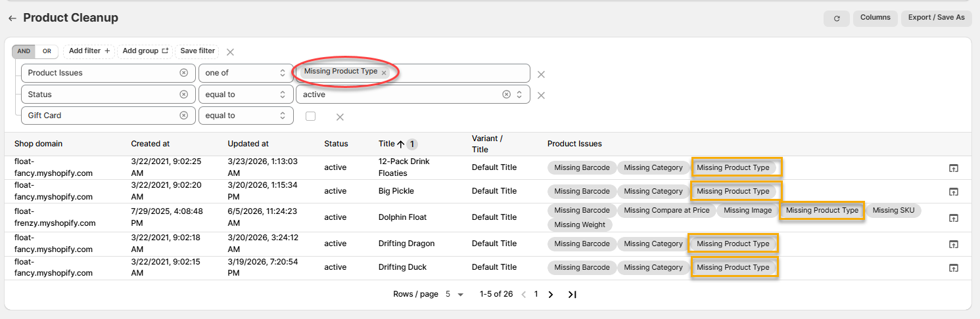Remove the Missing Product Type filter chip
The height and width of the screenshot is (319, 980).
tap(384, 73)
